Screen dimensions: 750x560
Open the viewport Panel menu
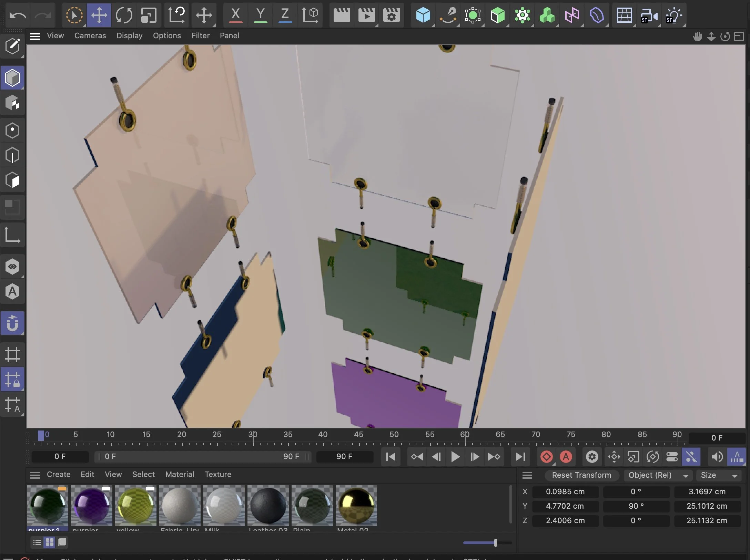tap(230, 35)
